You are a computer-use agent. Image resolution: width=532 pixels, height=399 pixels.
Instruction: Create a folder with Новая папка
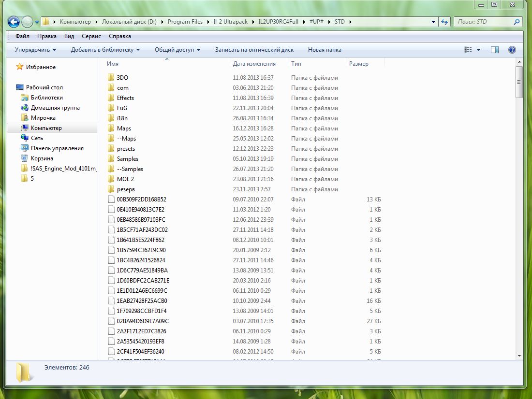coord(325,50)
